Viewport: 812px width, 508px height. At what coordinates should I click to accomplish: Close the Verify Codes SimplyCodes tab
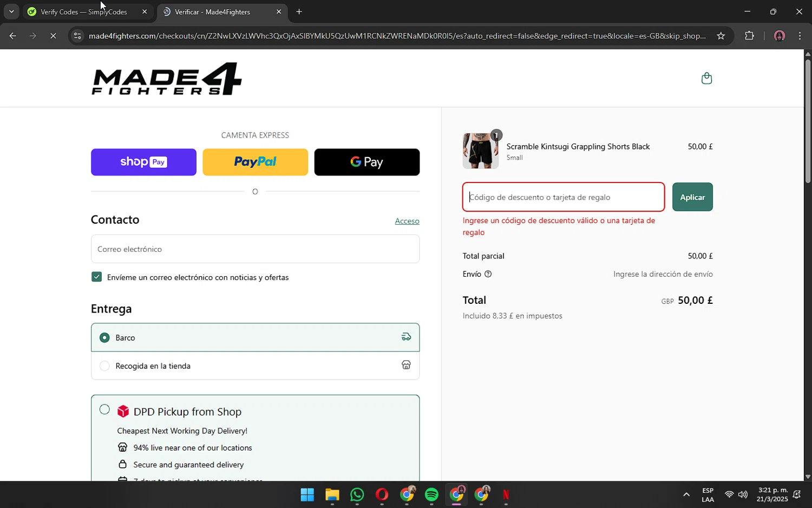click(144, 11)
